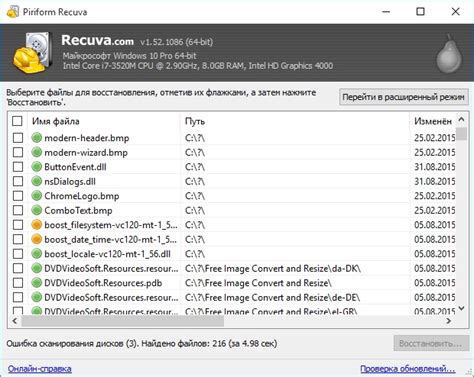Sort by 'Имя файла' column header
The height and width of the screenshot is (377, 474).
[103, 121]
